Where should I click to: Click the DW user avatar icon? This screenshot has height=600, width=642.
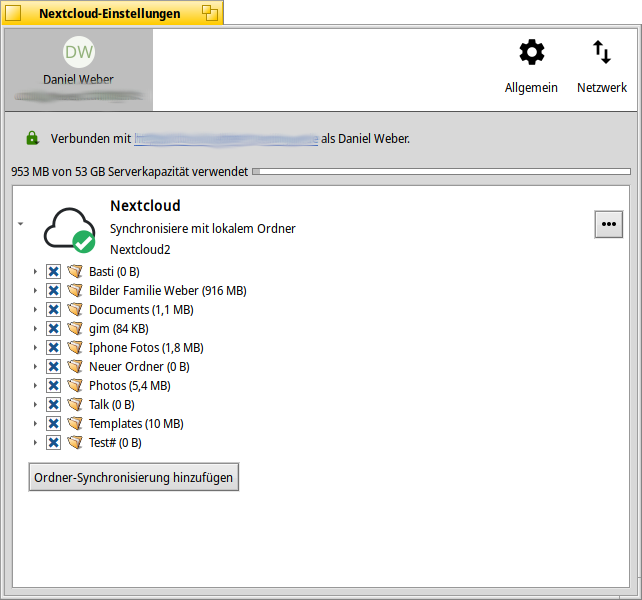click(x=79, y=53)
